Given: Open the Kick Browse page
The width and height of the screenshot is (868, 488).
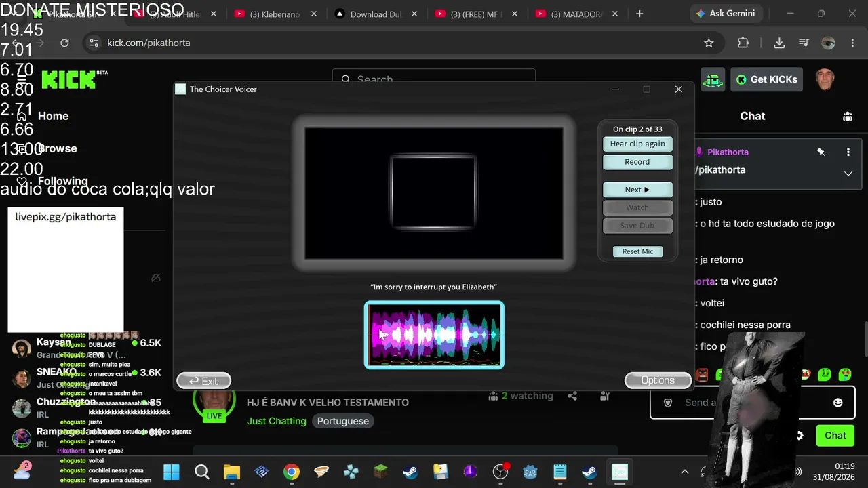Looking at the screenshot, I should [57, 148].
